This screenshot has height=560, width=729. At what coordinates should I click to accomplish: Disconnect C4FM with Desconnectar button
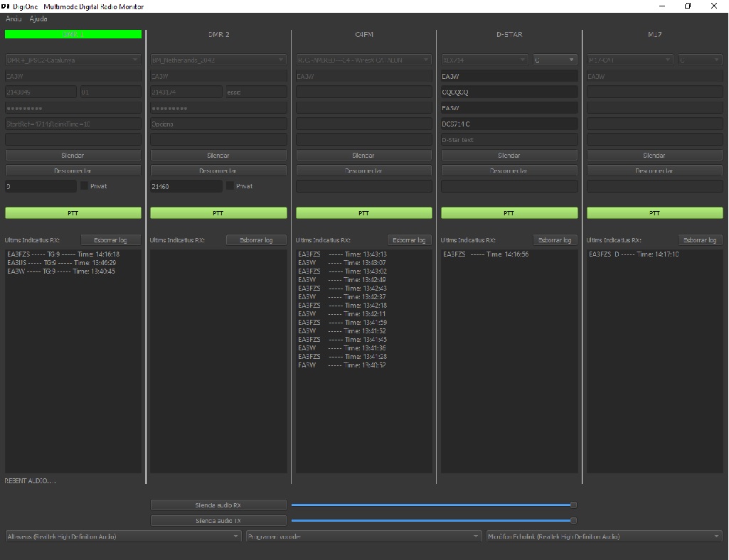coord(364,171)
